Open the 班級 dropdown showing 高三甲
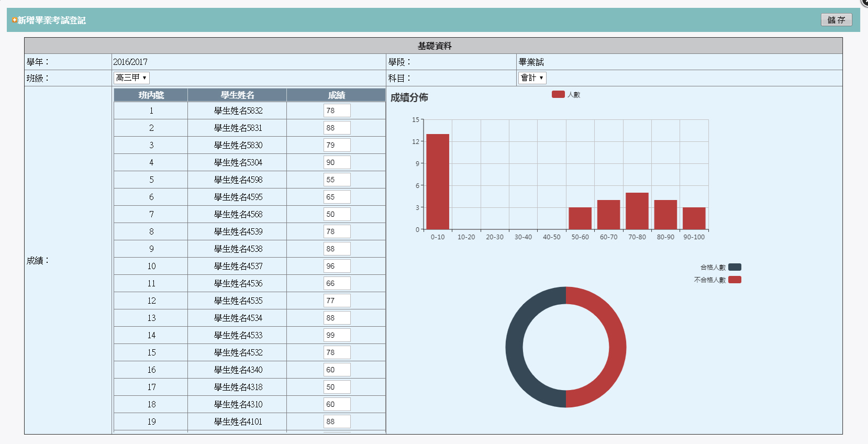The width and height of the screenshot is (868, 444). [x=131, y=78]
